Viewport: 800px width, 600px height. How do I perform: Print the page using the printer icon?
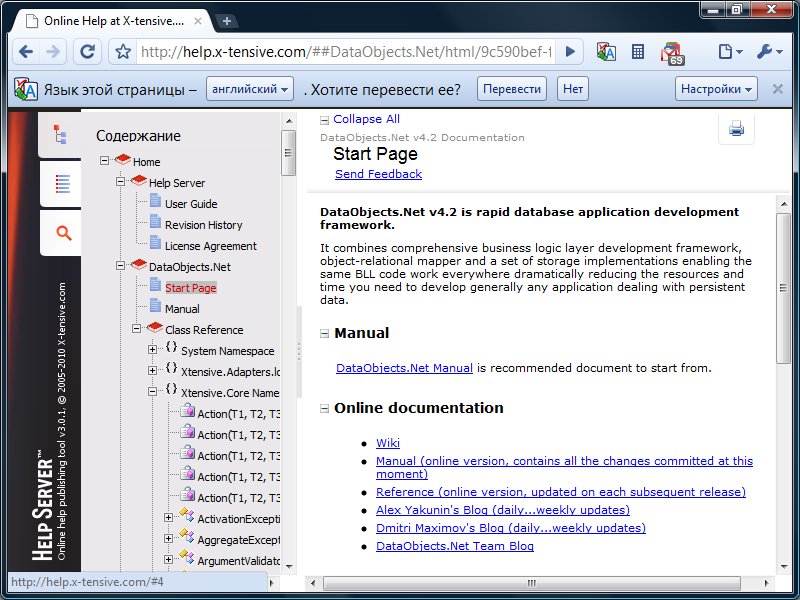(736, 128)
